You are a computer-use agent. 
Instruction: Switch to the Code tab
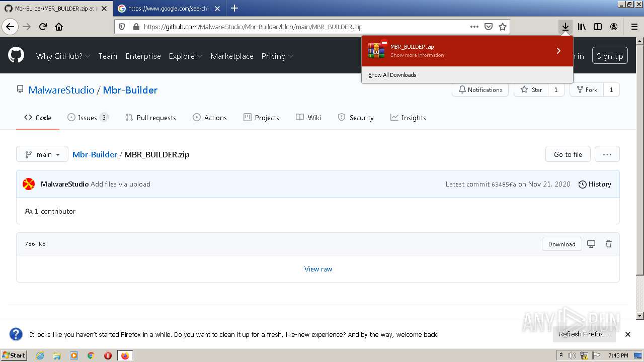[x=38, y=118]
